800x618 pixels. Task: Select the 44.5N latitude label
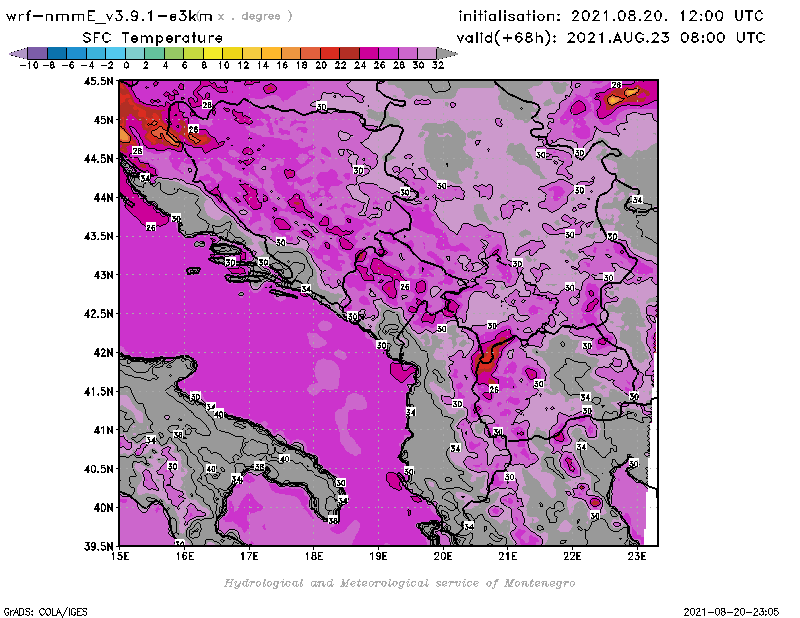click(98, 159)
